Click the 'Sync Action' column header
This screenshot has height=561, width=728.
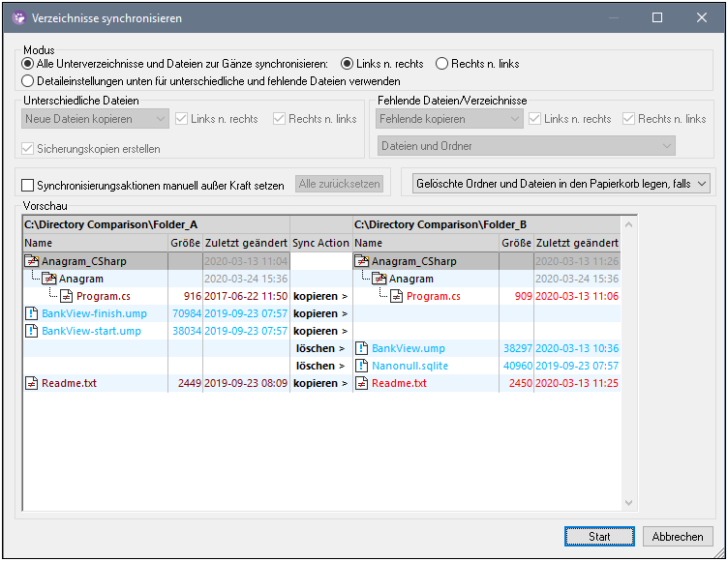(x=320, y=244)
